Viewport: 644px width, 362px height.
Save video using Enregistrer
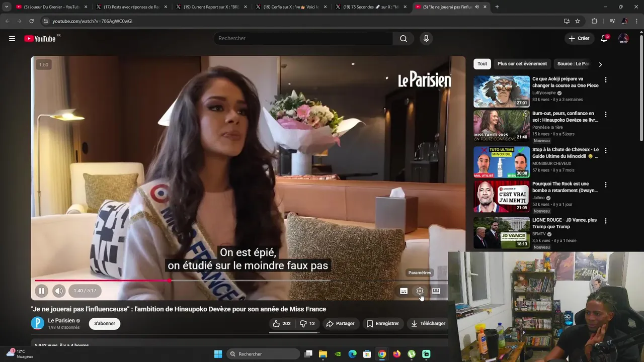click(382, 324)
